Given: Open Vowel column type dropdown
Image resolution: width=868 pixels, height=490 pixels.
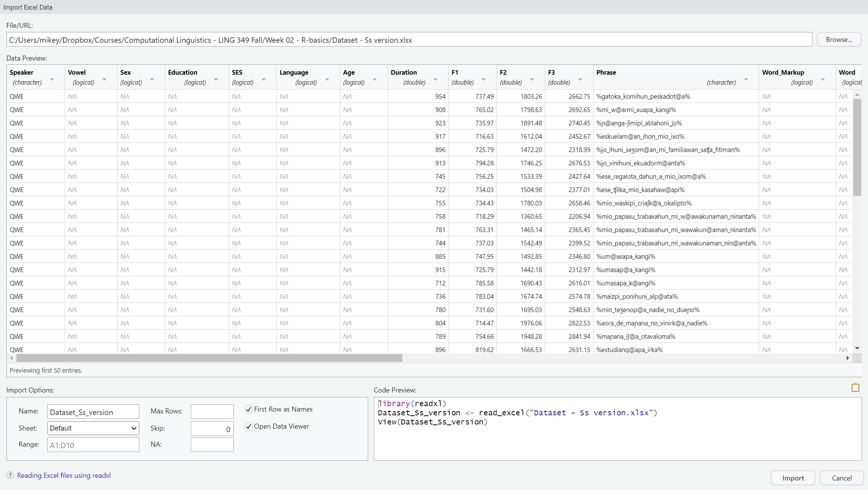Looking at the screenshot, I should (x=104, y=80).
